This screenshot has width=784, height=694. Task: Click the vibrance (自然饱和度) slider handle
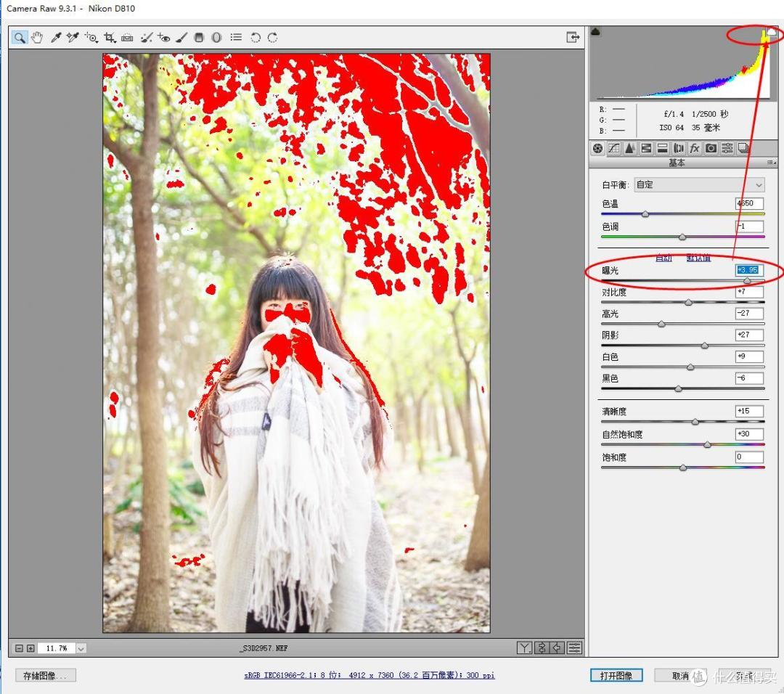pos(707,444)
